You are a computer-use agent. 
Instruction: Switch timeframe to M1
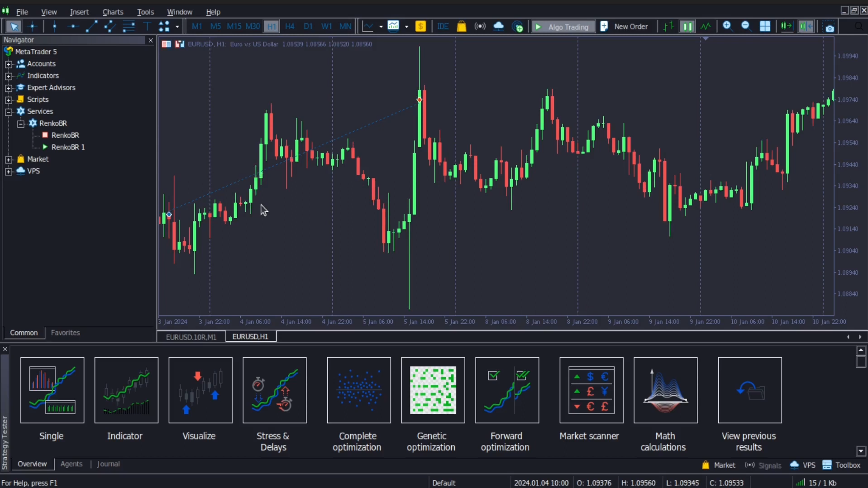point(197,26)
